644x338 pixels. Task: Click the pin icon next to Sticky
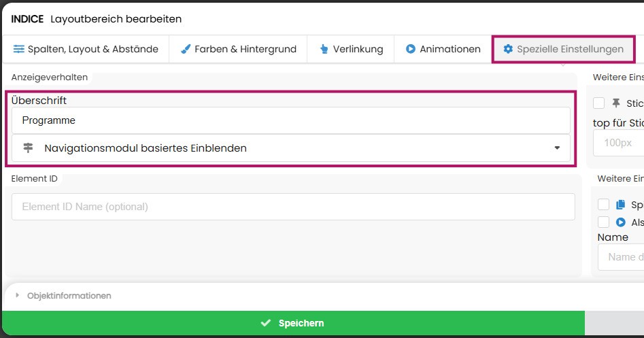(616, 103)
